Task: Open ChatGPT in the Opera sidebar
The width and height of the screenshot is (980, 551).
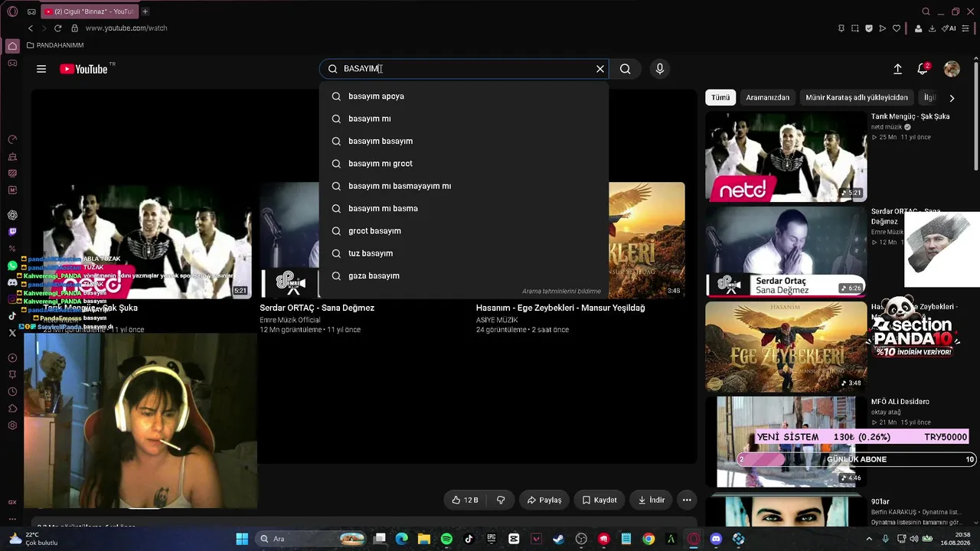Action: point(12,215)
